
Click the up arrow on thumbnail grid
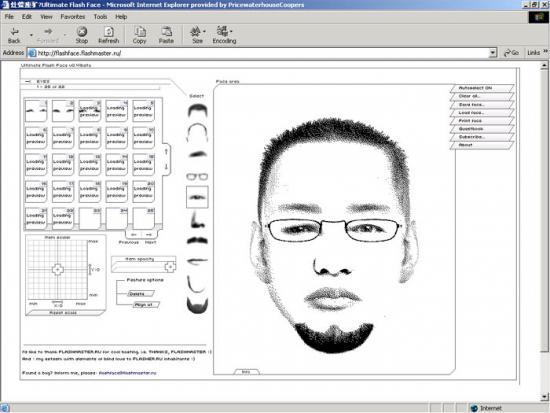166,152
